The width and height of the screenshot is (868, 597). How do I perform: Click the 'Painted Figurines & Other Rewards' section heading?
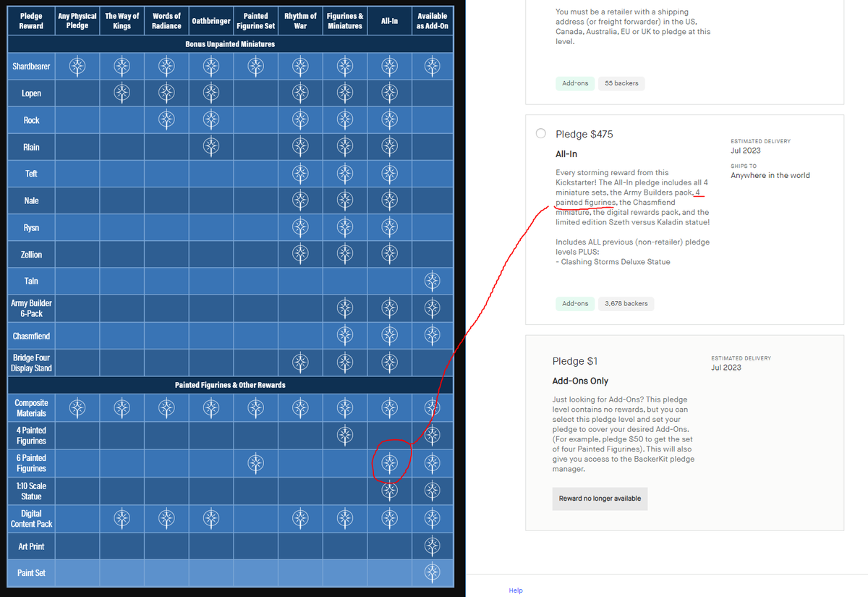pyautogui.click(x=230, y=385)
